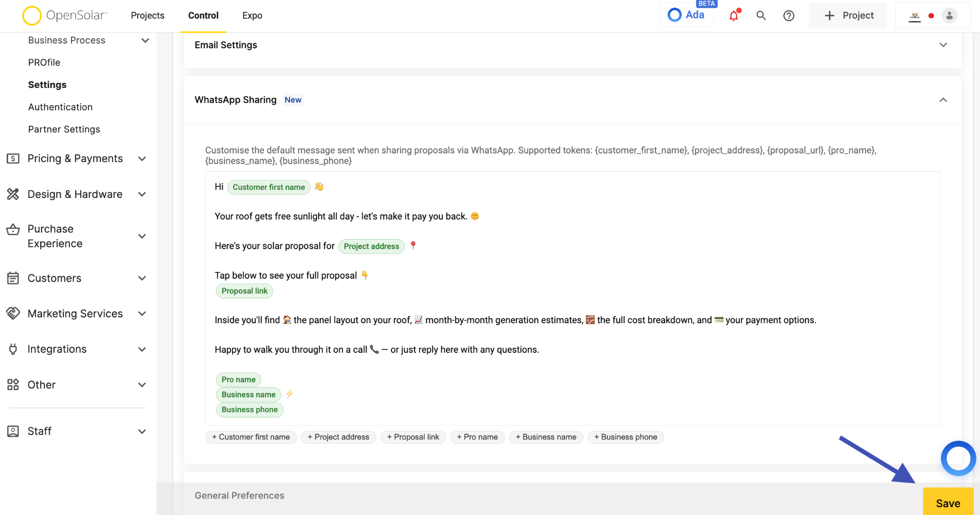Click the Pricing & Payments dollar icon
Image resolution: width=980 pixels, height=515 pixels.
click(13, 159)
